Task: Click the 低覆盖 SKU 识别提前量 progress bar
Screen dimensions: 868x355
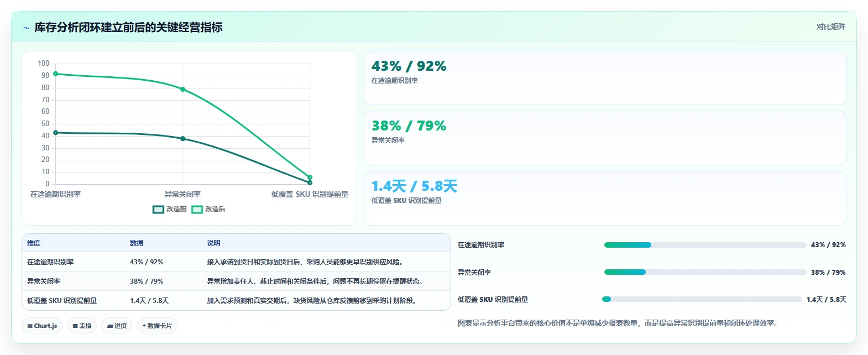Action: pos(702,299)
